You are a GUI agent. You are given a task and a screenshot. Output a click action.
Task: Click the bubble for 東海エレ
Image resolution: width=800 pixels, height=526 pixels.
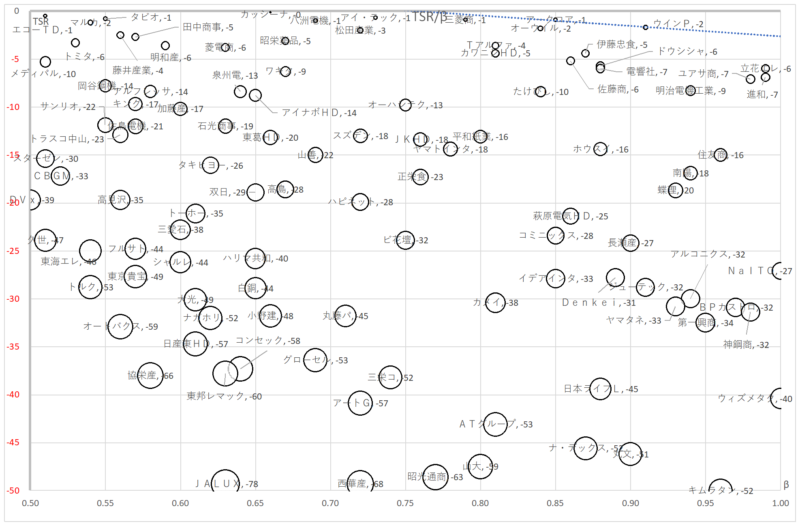(90, 251)
